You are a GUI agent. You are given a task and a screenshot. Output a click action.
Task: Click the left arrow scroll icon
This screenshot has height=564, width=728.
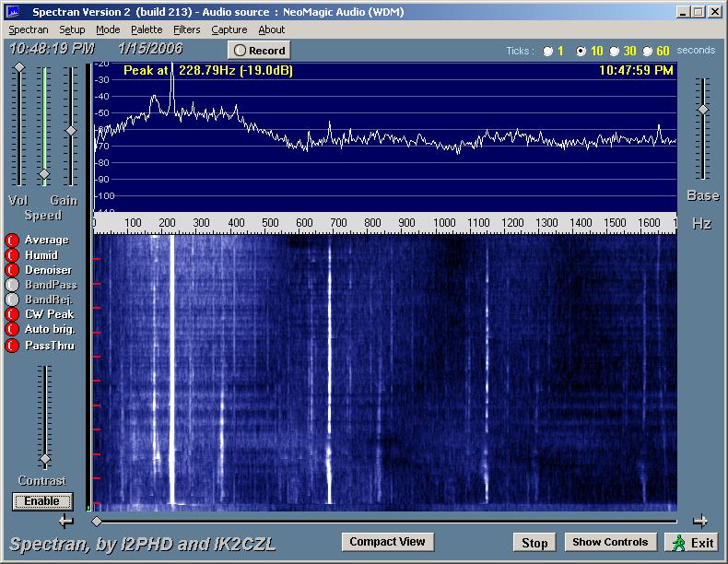coord(66,522)
